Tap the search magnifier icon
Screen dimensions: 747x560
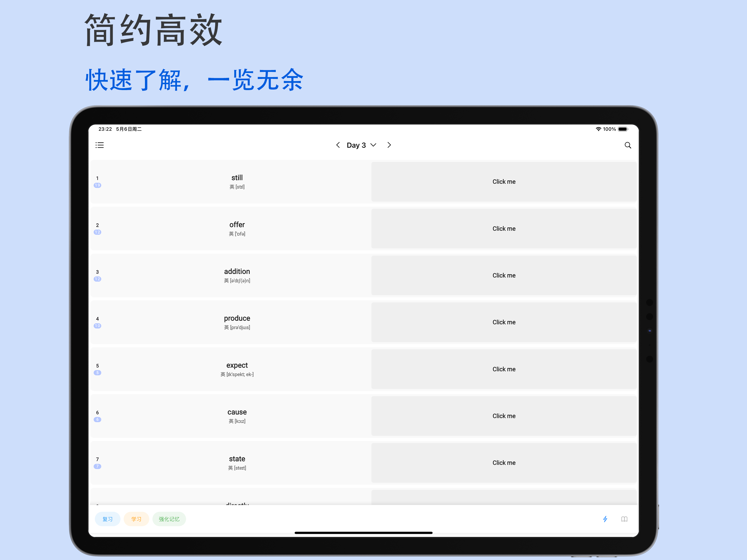628,145
